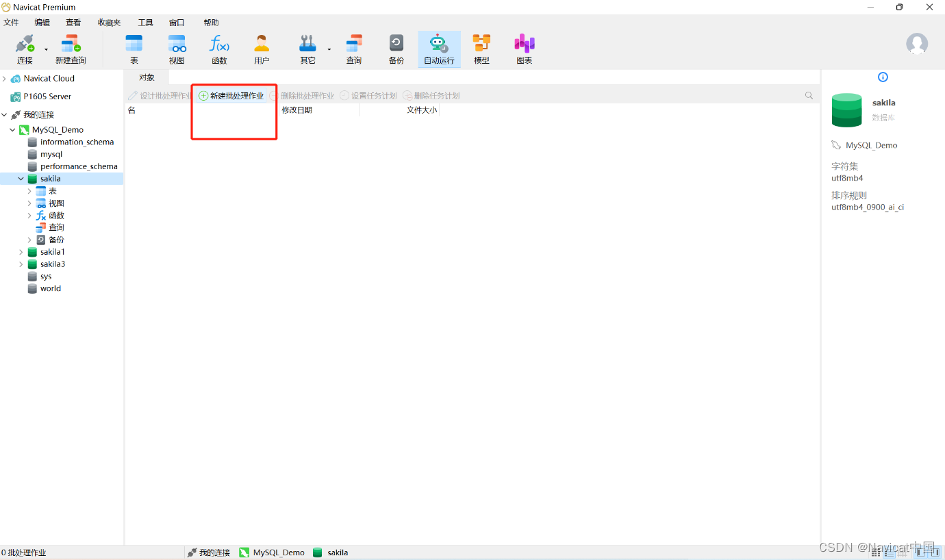
Task: Collapse the MySQL_Demo connection arrow
Action: (12, 129)
